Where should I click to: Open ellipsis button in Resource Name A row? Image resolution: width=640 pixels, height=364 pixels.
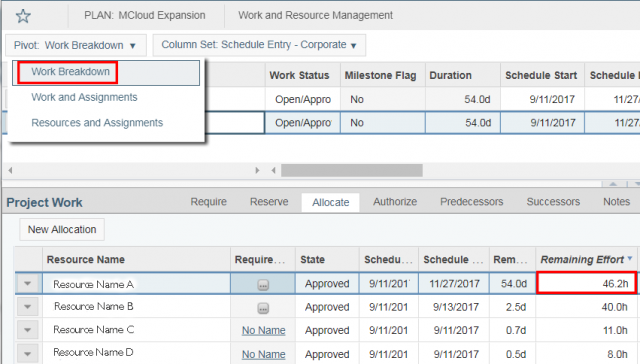point(263,285)
